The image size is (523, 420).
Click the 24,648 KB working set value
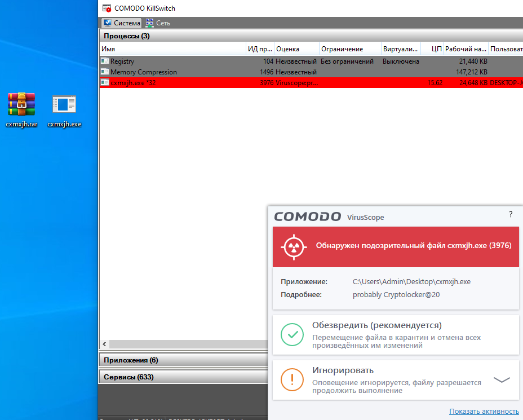pos(473,83)
